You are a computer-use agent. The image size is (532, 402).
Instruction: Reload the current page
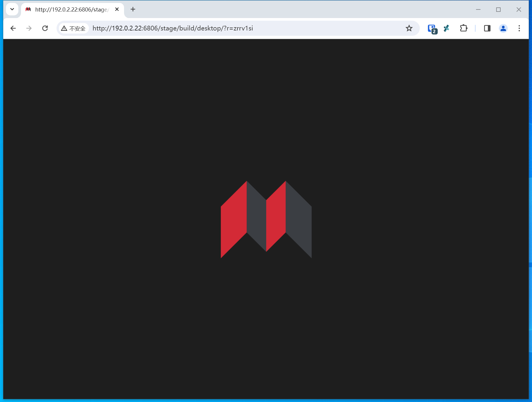[45, 28]
